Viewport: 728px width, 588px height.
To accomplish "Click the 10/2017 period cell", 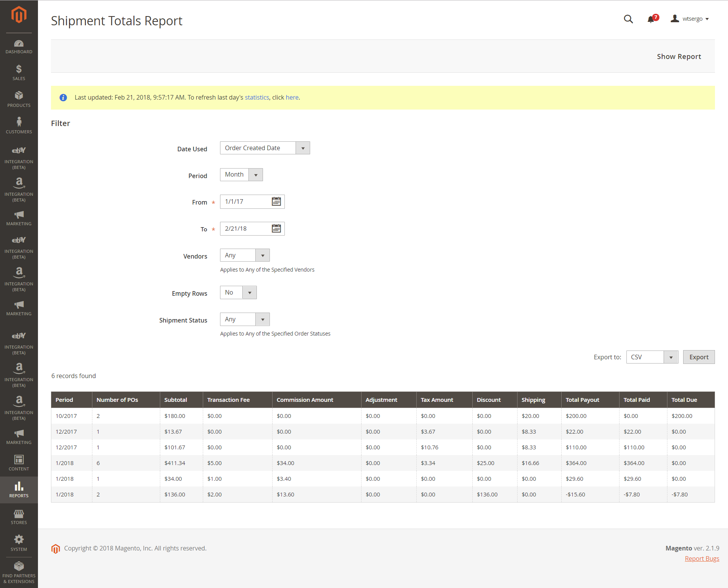I will (x=72, y=416).
